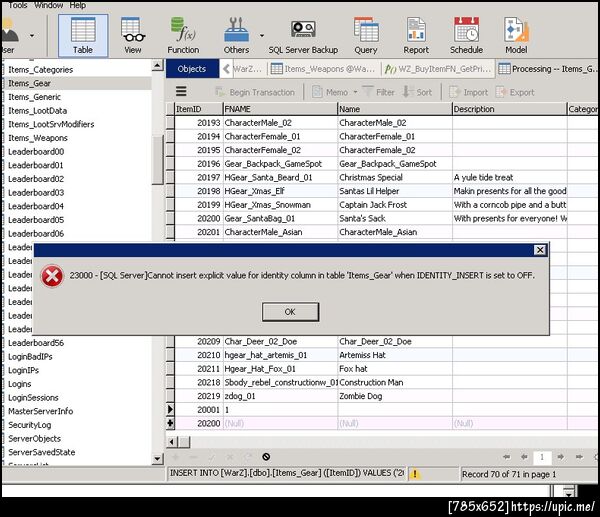Click Begin Transaction button
Viewport: 600px width, 517px height.
[x=255, y=92]
